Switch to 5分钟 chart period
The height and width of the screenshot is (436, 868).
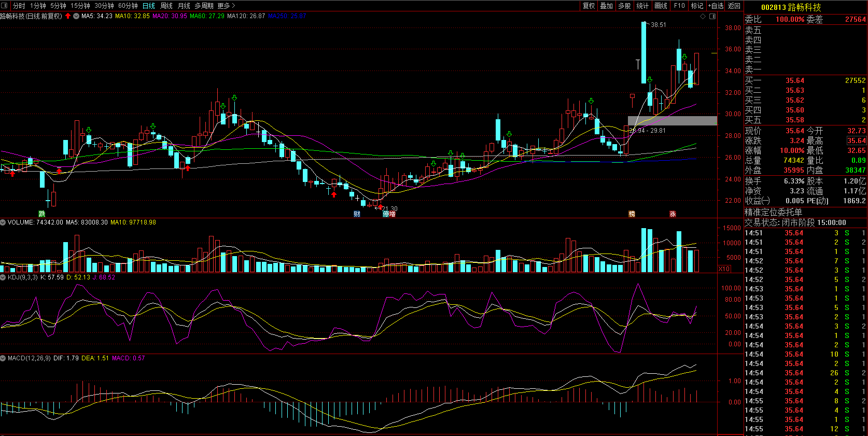point(58,6)
